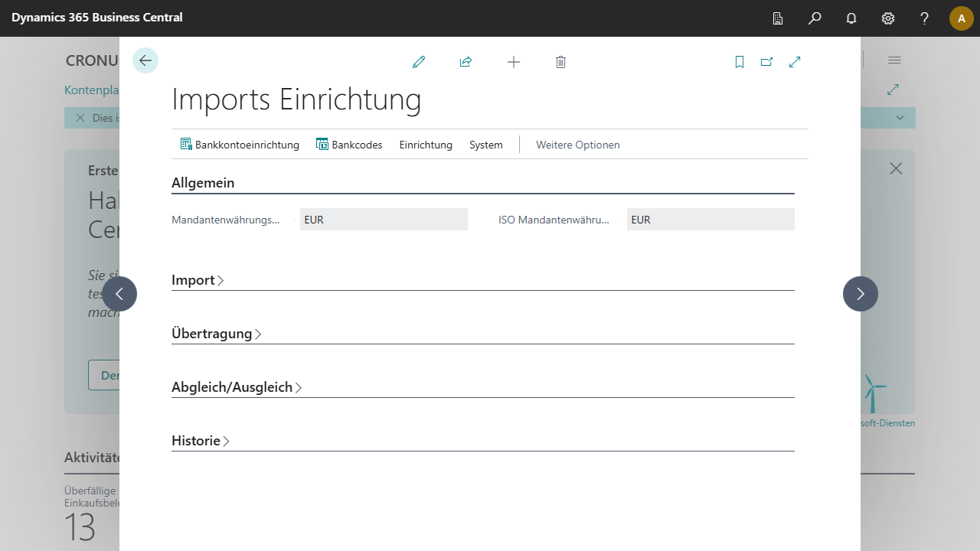Image resolution: width=980 pixels, height=551 pixels.
Task: Expand the Übertragung section
Action: (216, 334)
